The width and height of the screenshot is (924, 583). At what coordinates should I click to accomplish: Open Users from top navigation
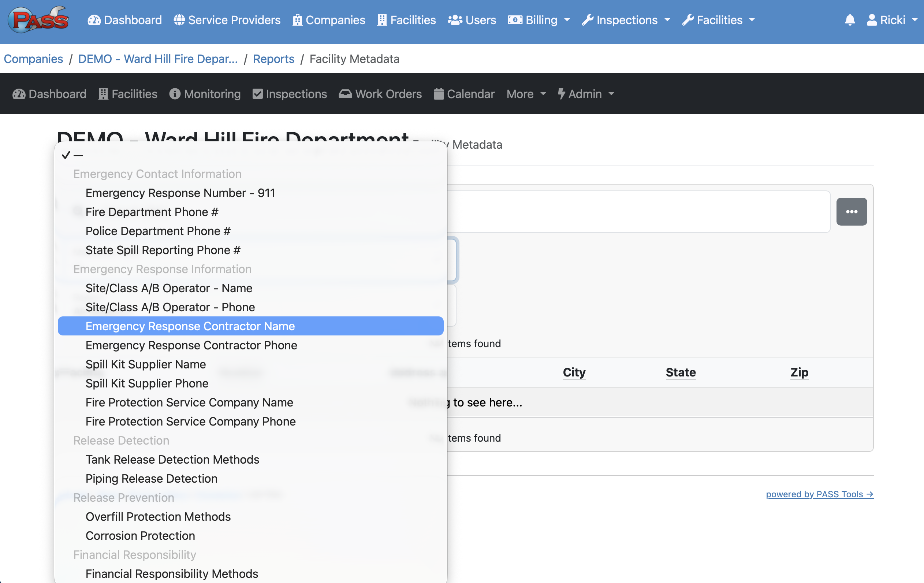coord(472,20)
